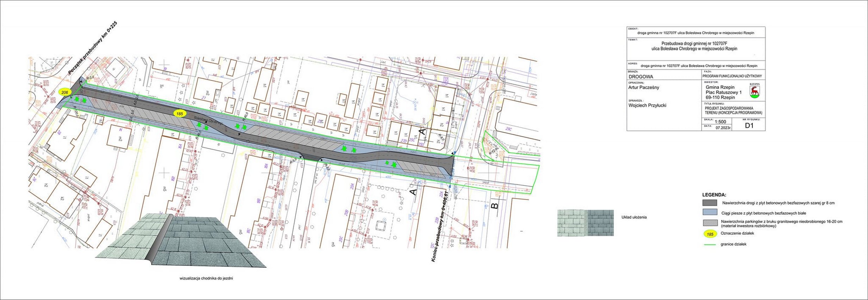This screenshot has height=300, width=868.
Task: Select the scale value 1:500
Action: click(720, 122)
